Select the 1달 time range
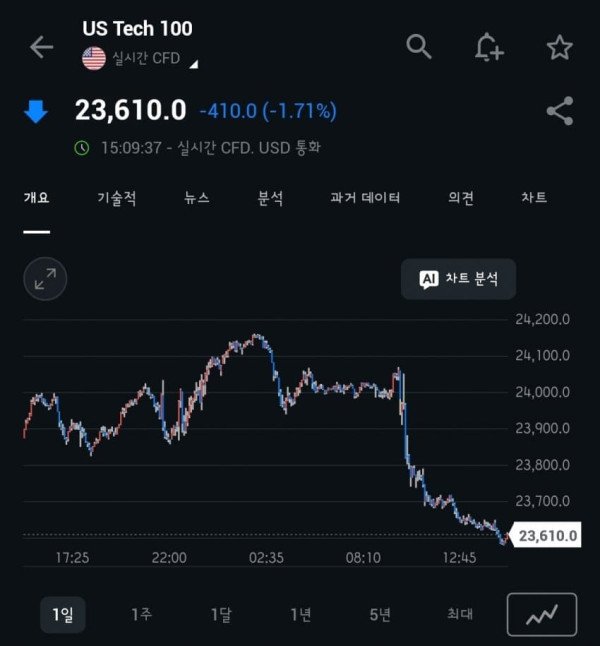This screenshot has width=600, height=646. pos(221,614)
